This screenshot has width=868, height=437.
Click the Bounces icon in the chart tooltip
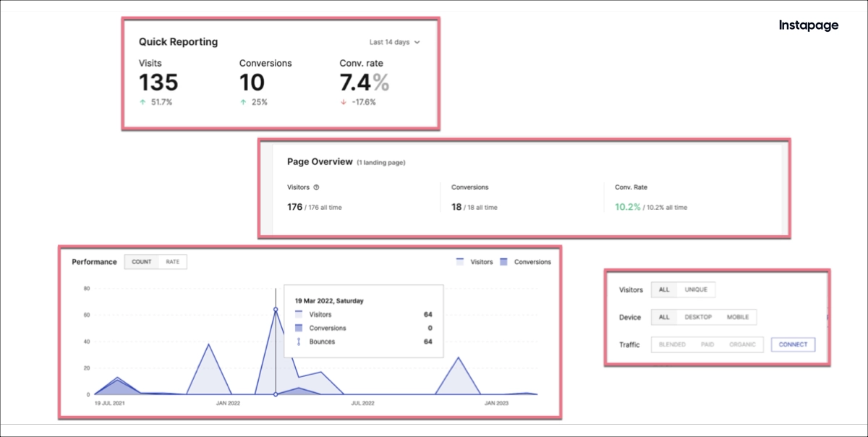[299, 341]
